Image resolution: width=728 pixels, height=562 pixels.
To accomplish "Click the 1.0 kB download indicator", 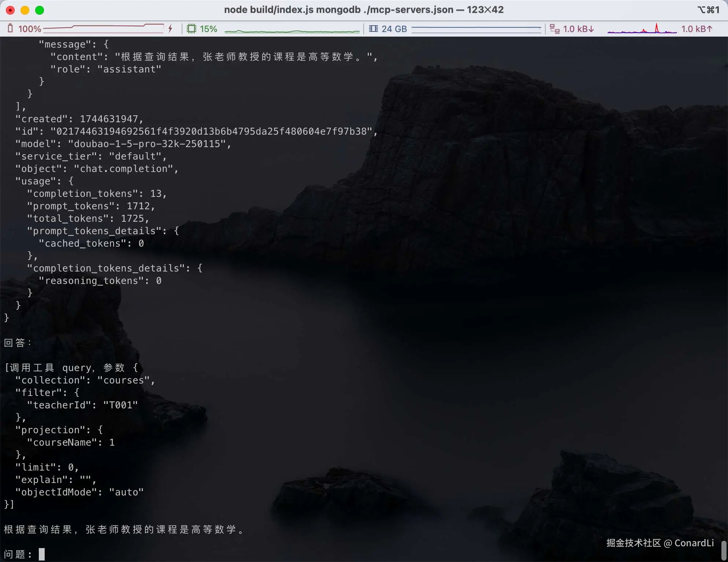I will [x=578, y=29].
